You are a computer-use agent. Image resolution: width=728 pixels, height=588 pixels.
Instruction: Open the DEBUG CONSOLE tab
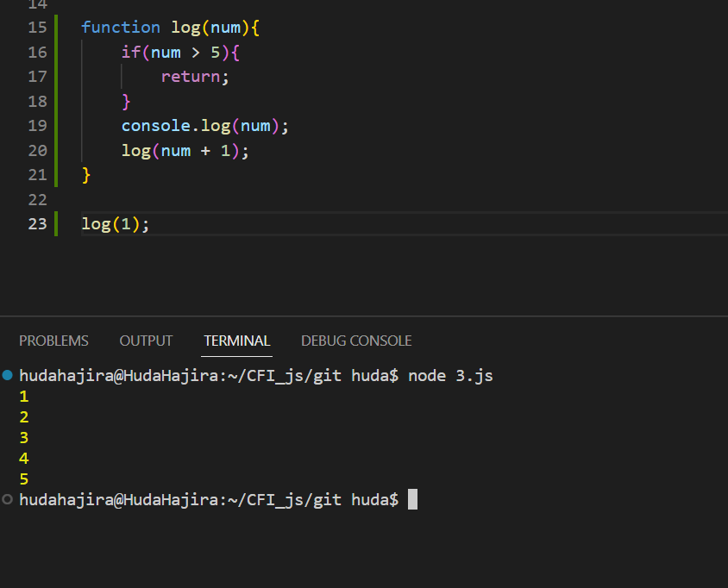(356, 340)
